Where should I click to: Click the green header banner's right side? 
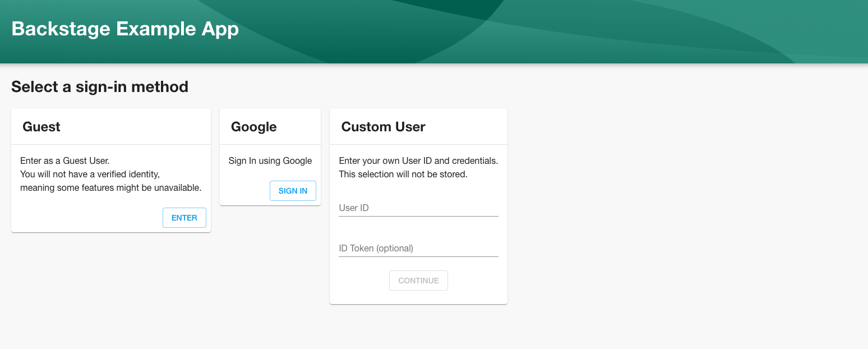[x=729, y=31]
